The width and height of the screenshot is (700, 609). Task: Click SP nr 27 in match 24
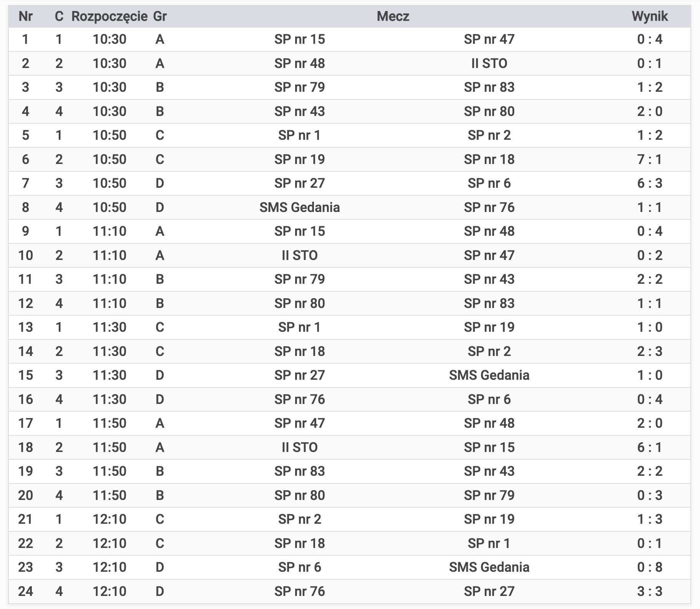(489, 591)
